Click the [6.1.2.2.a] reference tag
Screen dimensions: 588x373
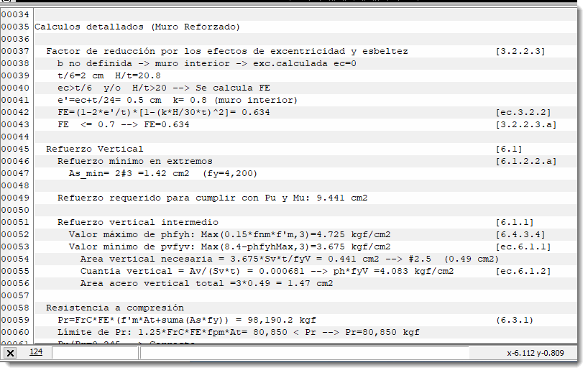(x=526, y=161)
